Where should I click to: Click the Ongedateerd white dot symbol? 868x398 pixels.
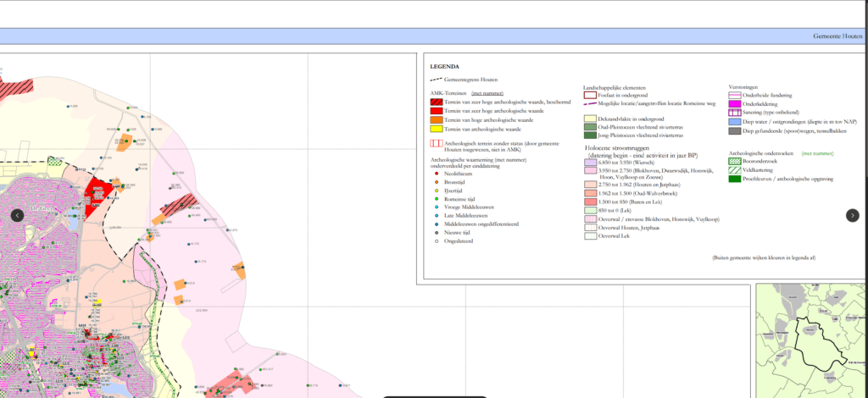pyautogui.click(x=437, y=240)
